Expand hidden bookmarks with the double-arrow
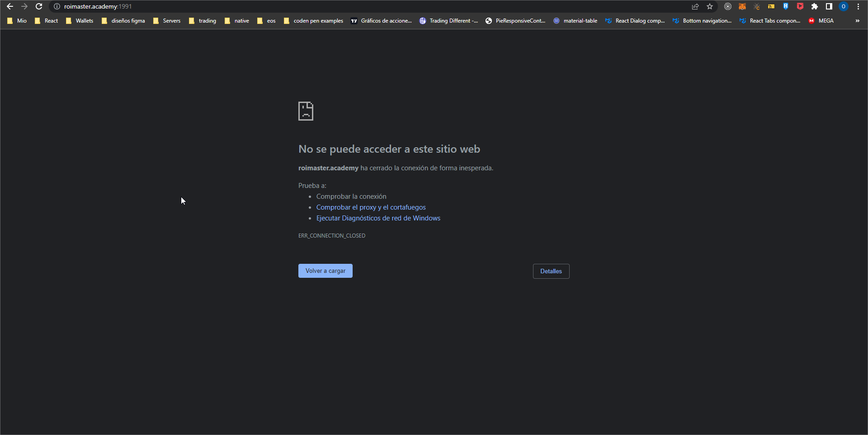 pos(858,20)
